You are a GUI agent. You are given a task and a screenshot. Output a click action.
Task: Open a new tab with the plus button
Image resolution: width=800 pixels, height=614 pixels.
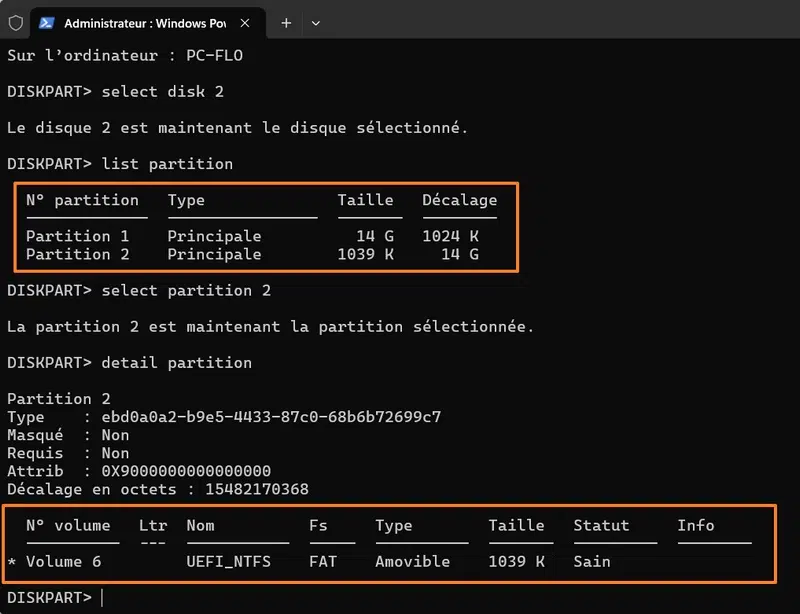286,22
